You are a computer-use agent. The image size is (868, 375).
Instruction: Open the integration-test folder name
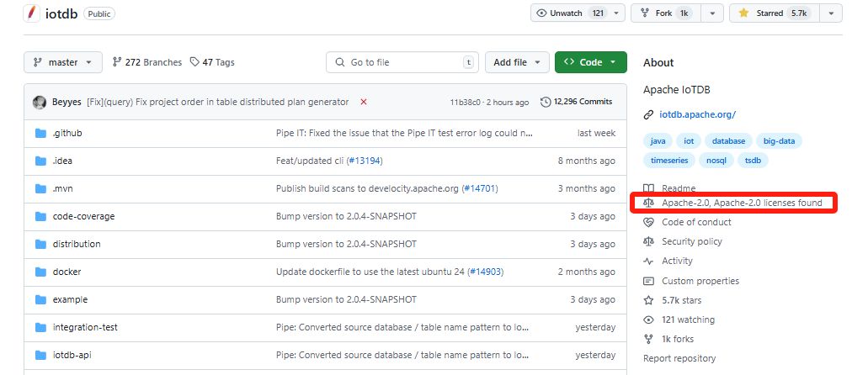click(x=85, y=327)
